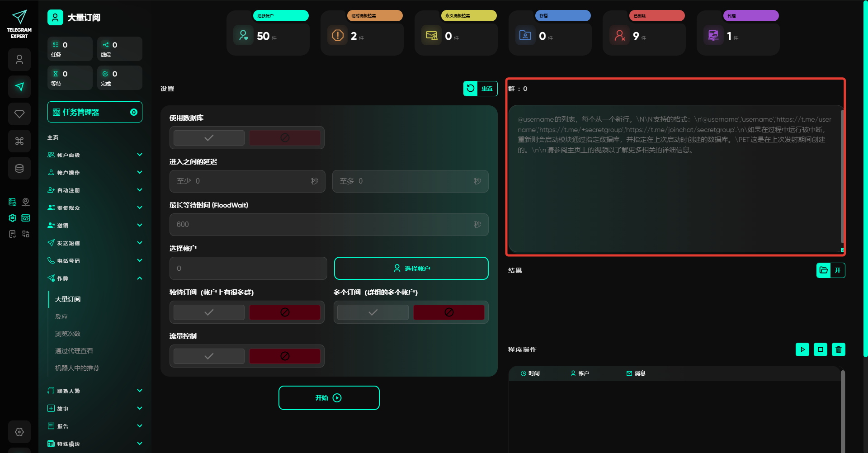
Task: Click the trash icon to clear log
Action: [838, 349]
